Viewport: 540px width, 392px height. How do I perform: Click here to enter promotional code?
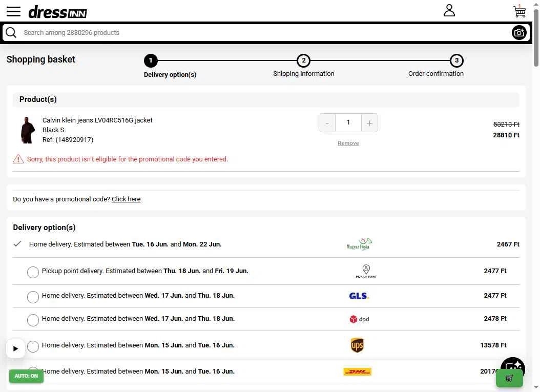click(x=126, y=199)
